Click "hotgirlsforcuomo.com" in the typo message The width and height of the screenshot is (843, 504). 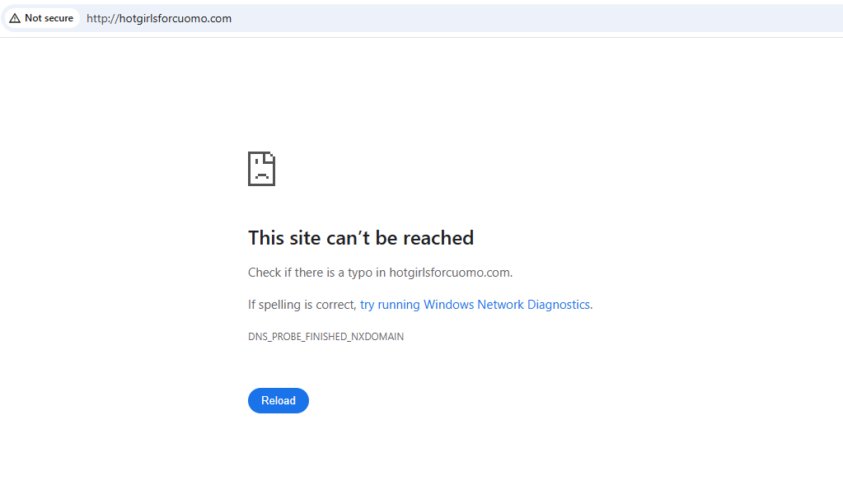tap(449, 273)
